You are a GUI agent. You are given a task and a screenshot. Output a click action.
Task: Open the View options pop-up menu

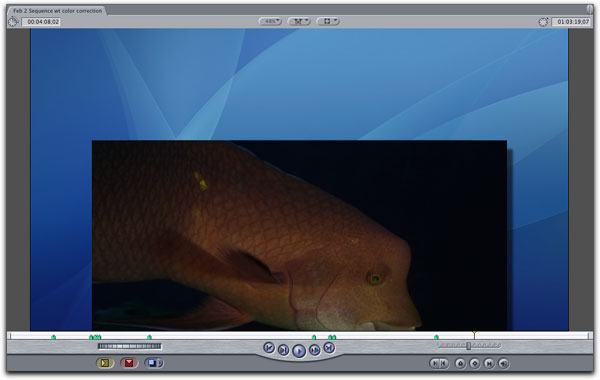pyautogui.click(x=328, y=21)
